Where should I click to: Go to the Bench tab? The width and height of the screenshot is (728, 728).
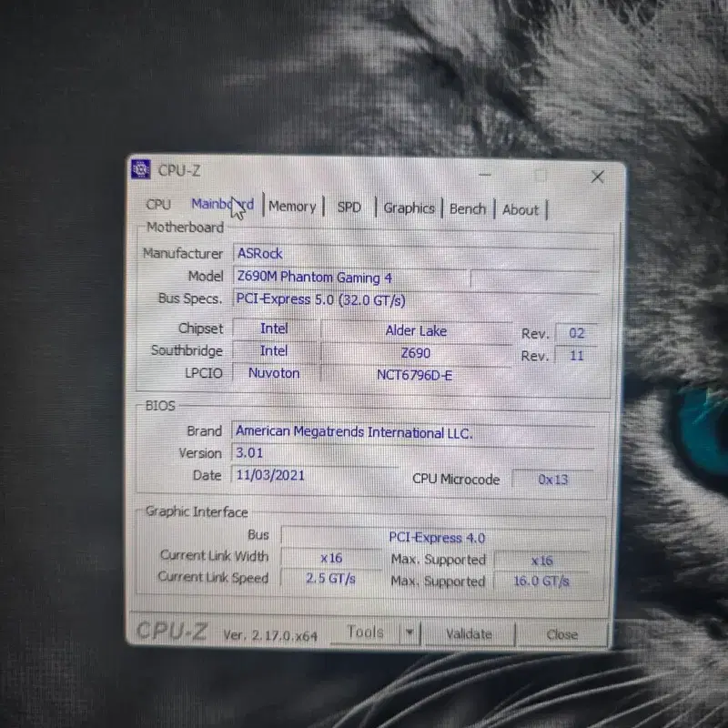point(468,209)
